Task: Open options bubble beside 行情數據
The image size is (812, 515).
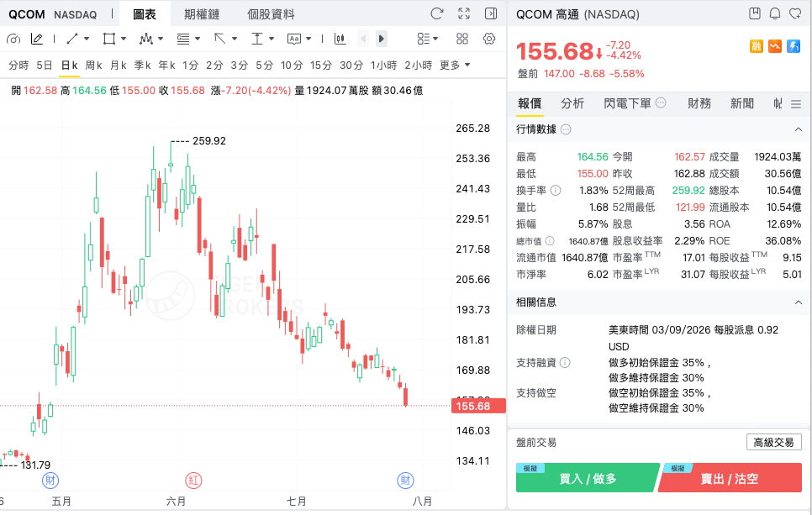Action: (x=566, y=129)
